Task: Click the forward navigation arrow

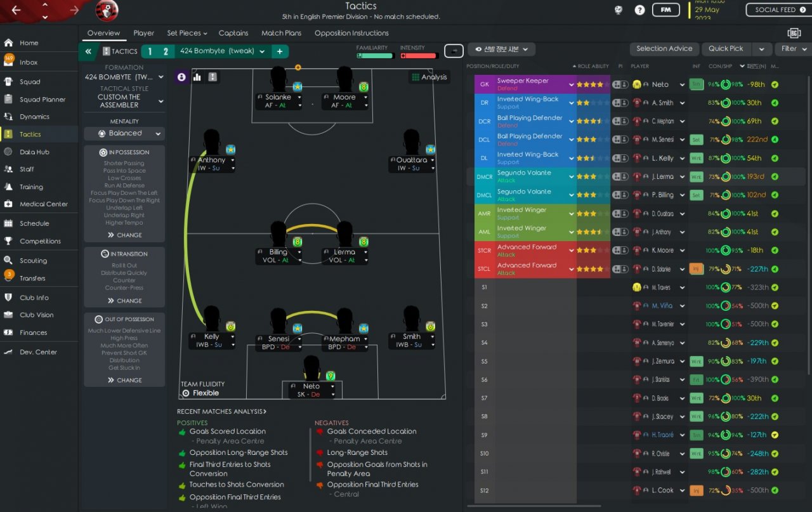Action: [75, 10]
